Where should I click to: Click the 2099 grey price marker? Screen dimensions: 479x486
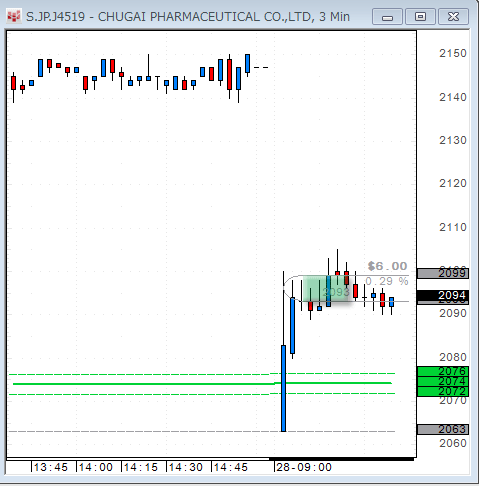[443, 273]
